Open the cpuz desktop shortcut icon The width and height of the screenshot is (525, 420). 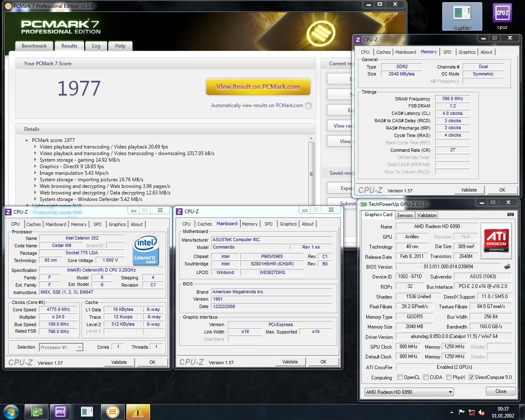502,16
